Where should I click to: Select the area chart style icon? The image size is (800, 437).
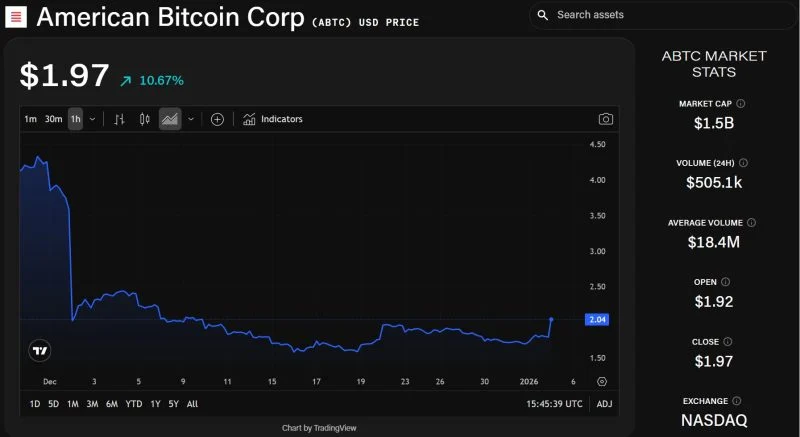point(169,119)
